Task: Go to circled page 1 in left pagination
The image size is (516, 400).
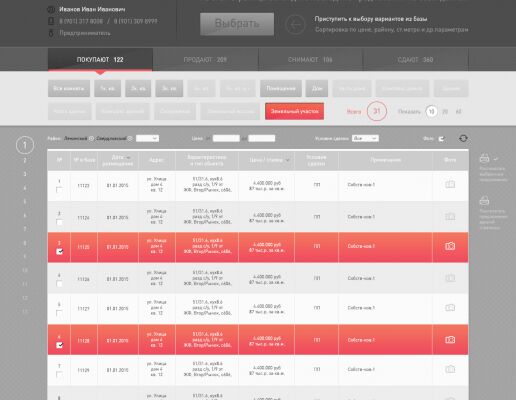Action: 25,145
